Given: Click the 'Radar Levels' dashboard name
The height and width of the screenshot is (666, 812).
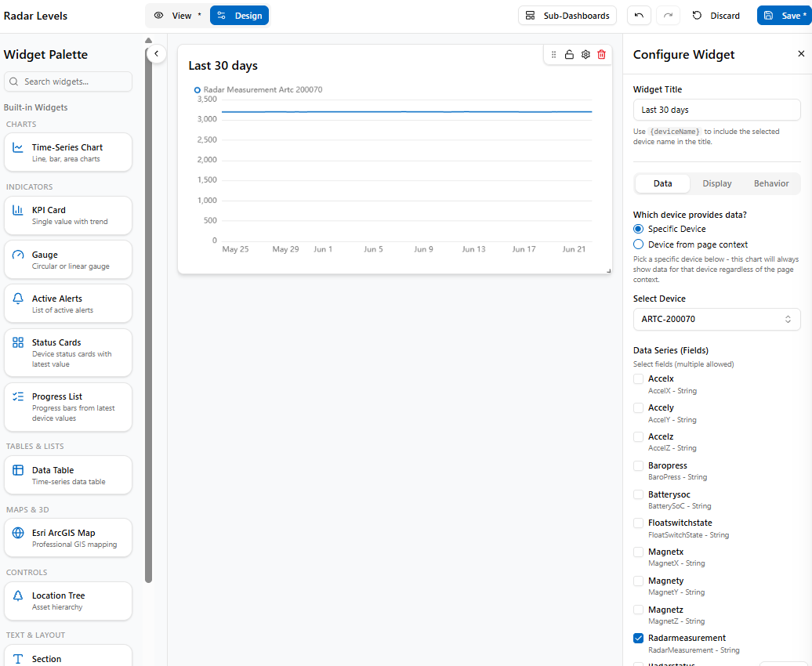Looking at the screenshot, I should tap(36, 16).
